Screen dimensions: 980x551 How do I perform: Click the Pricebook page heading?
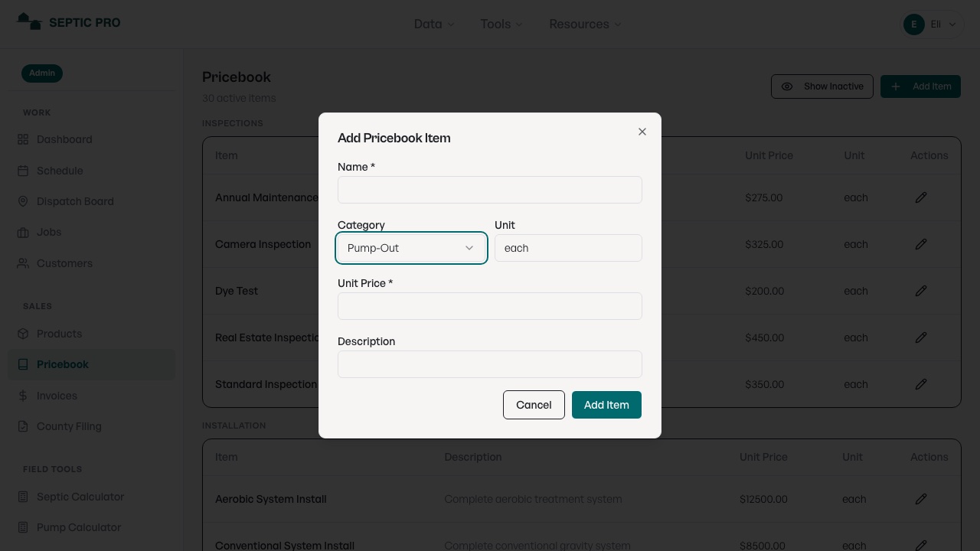point(237,77)
